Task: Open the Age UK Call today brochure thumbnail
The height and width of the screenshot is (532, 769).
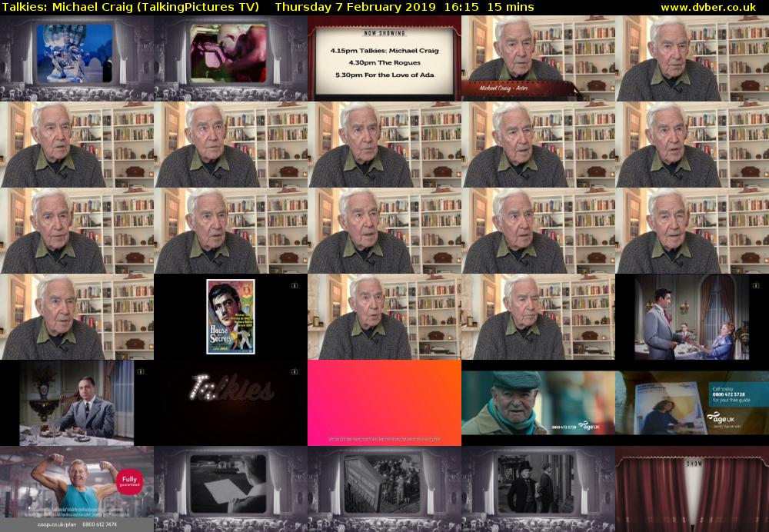Action: click(x=692, y=403)
